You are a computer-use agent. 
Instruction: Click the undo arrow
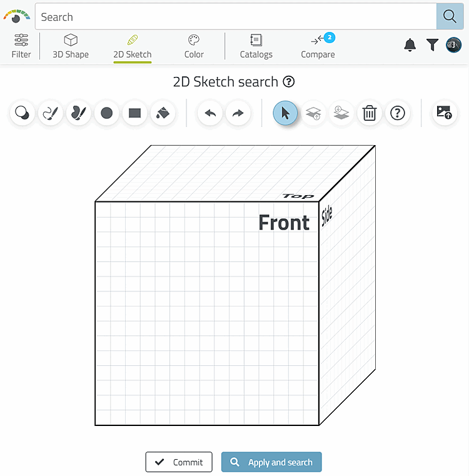(210, 113)
